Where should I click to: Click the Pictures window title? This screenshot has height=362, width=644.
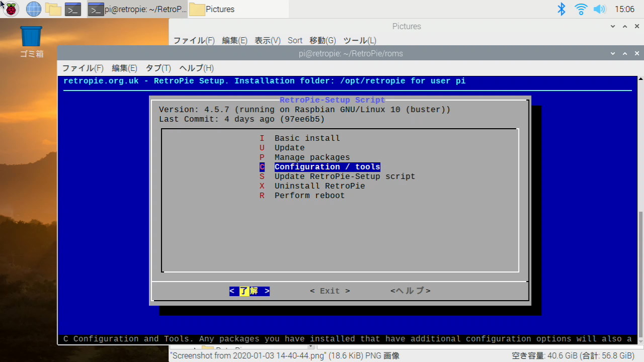[407, 26]
